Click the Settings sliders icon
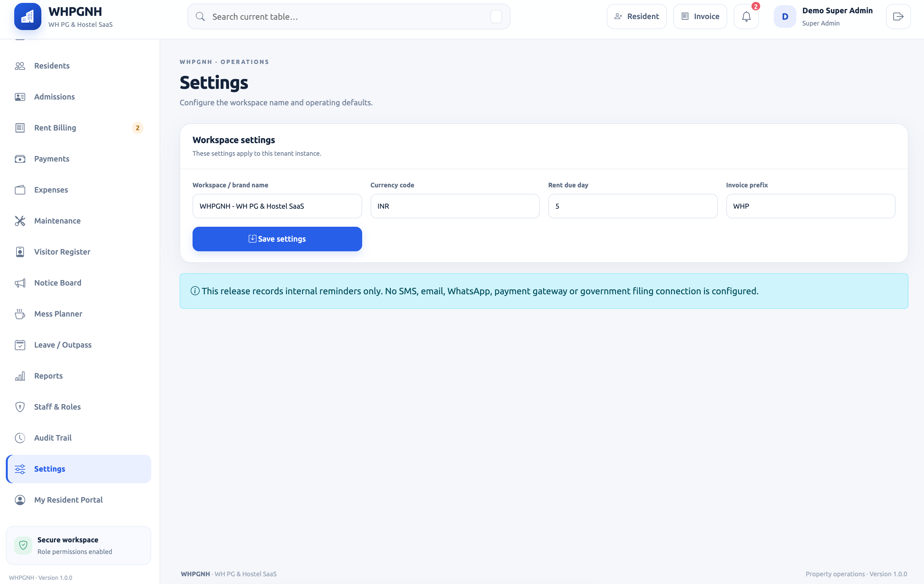The image size is (924, 584). click(20, 469)
